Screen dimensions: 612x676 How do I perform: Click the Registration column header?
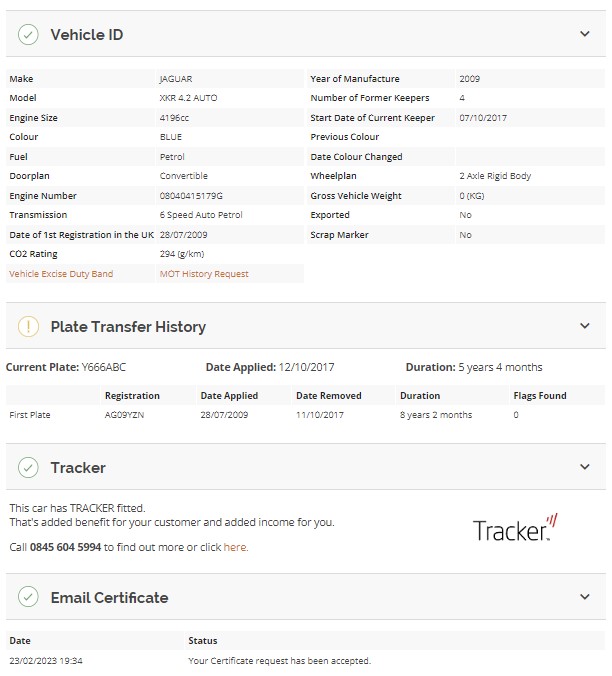(x=132, y=395)
